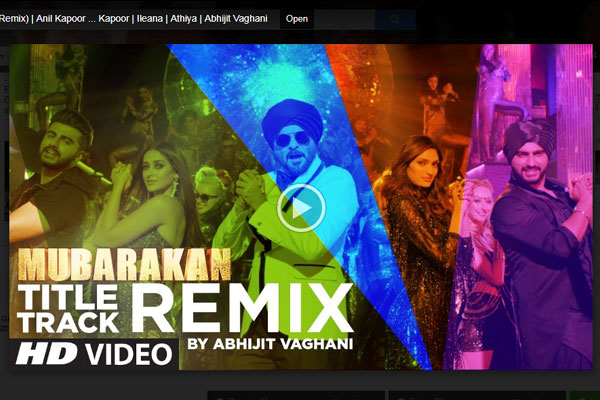Click the dimmed backdrop left of the video

pos(4,200)
